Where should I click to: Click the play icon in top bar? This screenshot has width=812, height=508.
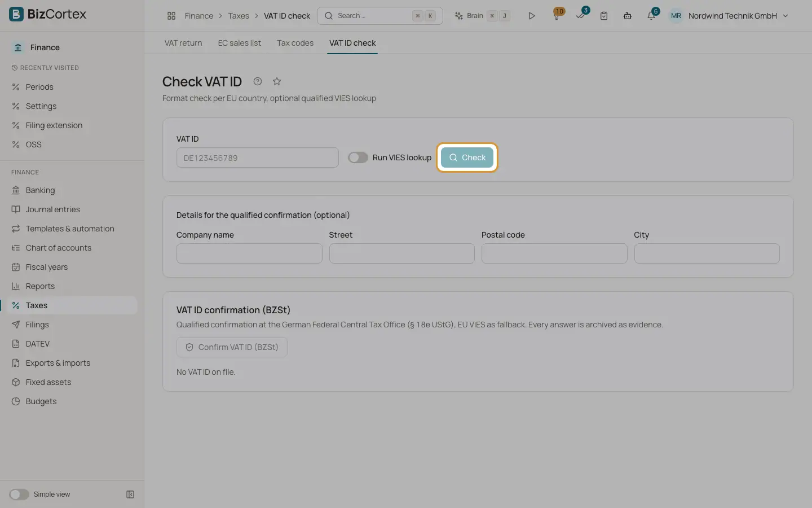pyautogui.click(x=531, y=16)
